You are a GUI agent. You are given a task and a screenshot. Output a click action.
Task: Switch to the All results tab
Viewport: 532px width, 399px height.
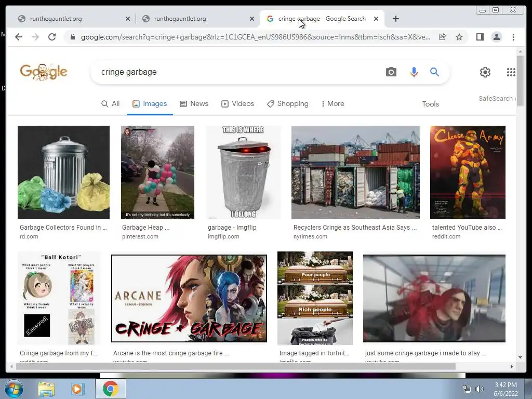pos(111,104)
